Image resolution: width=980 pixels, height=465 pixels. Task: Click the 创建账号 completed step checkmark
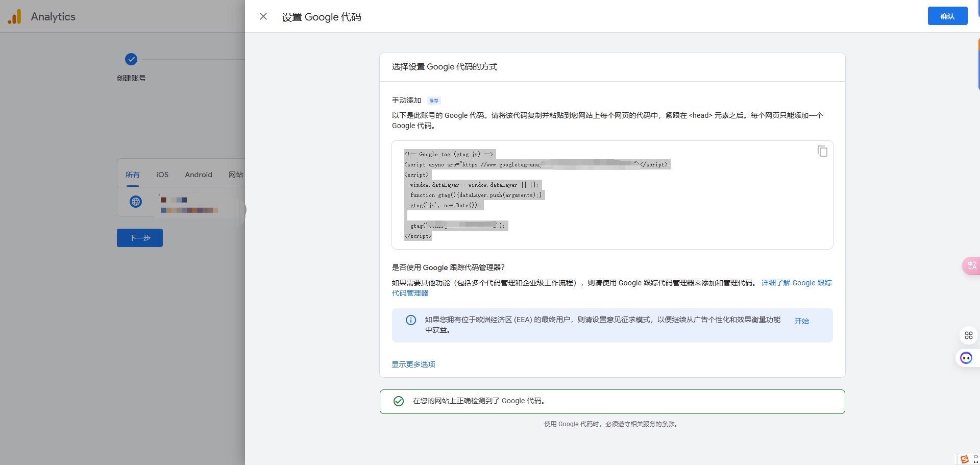tap(131, 59)
